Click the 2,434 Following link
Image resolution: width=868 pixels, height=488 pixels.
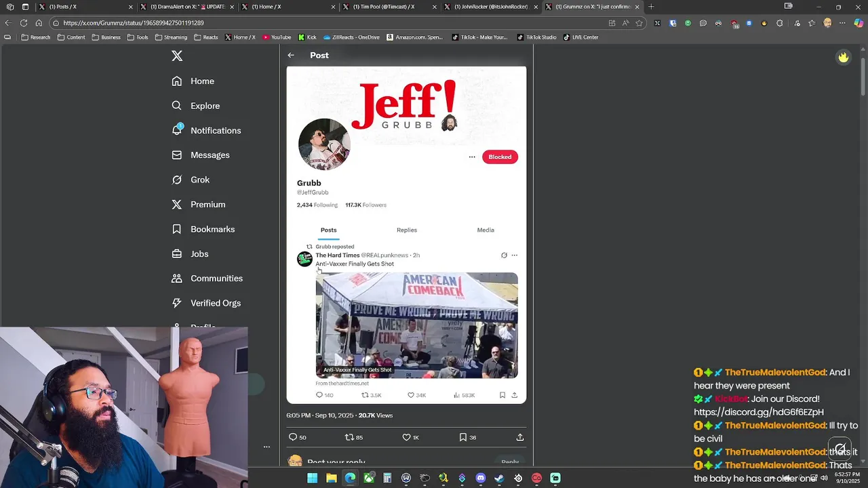coord(317,205)
